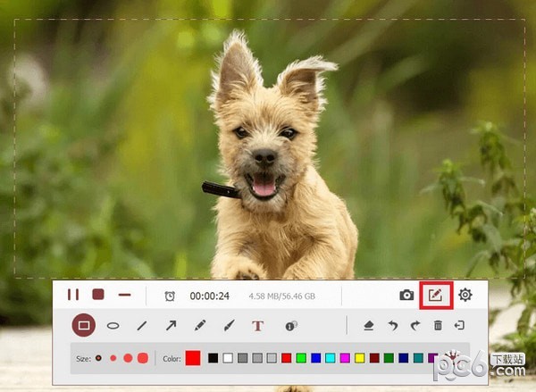Screen dimensions: 536x392
Task: Pick the maroon color swatch
Action: [x=374, y=358]
